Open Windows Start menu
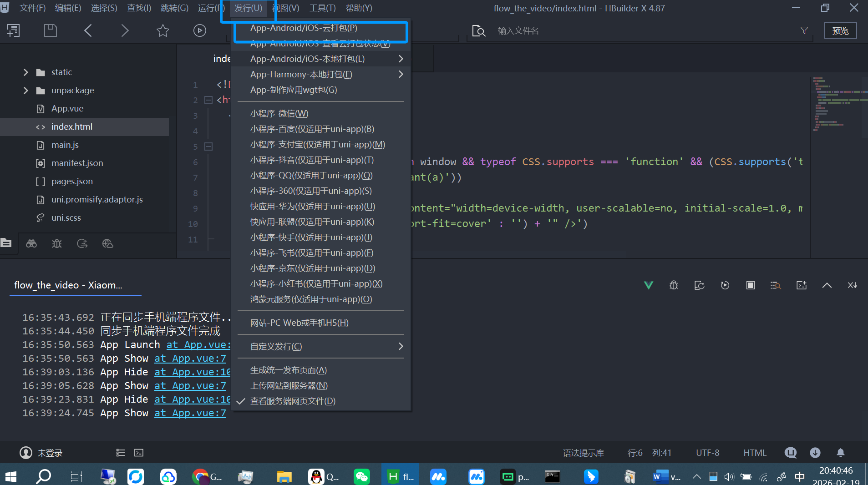868x485 pixels. click(x=11, y=476)
